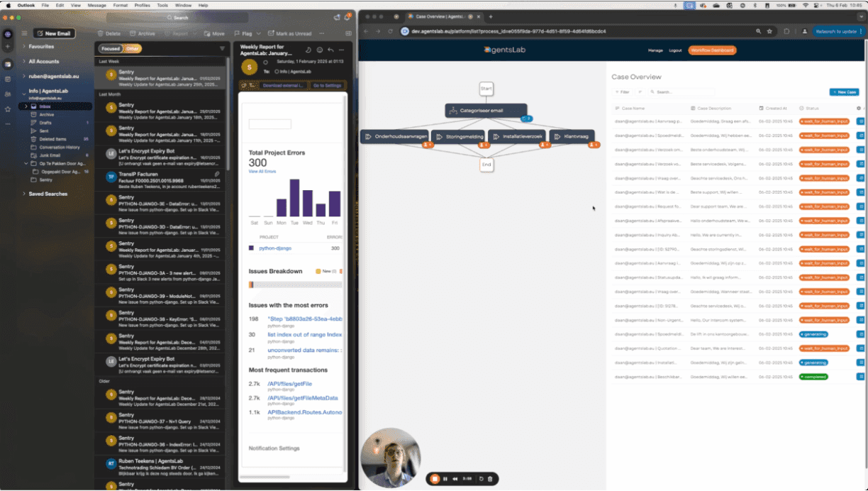Image resolution: width=868 pixels, height=491 pixels.
Task: Discard the recording with the trash icon
Action: pos(489,479)
